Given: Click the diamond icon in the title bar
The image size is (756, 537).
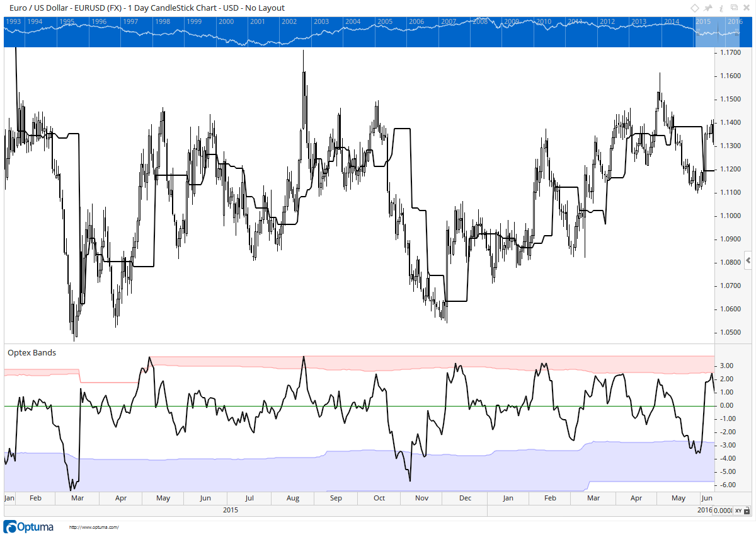Looking at the screenshot, I should (695, 8).
